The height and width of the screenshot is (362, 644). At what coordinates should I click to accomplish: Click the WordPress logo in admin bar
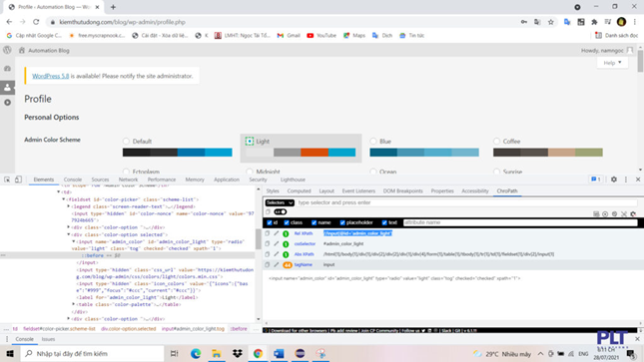[x=7, y=50]
